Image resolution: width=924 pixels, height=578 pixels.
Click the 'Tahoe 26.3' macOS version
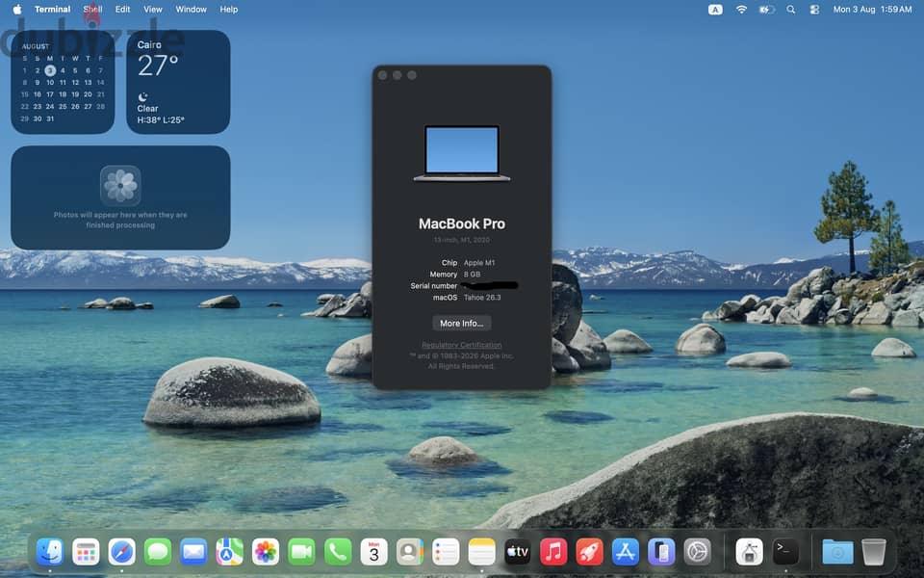[482, 298]
